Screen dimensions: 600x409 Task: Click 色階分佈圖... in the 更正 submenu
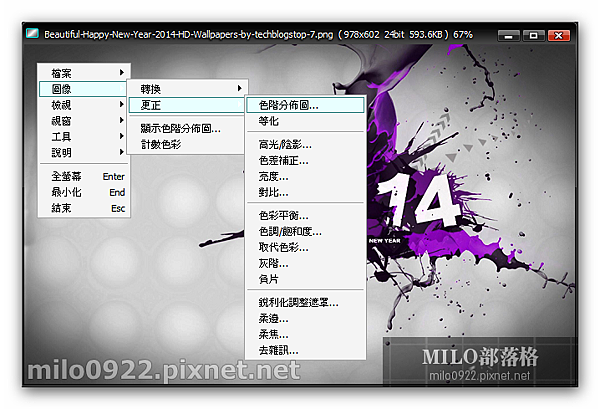click(305, 105)
